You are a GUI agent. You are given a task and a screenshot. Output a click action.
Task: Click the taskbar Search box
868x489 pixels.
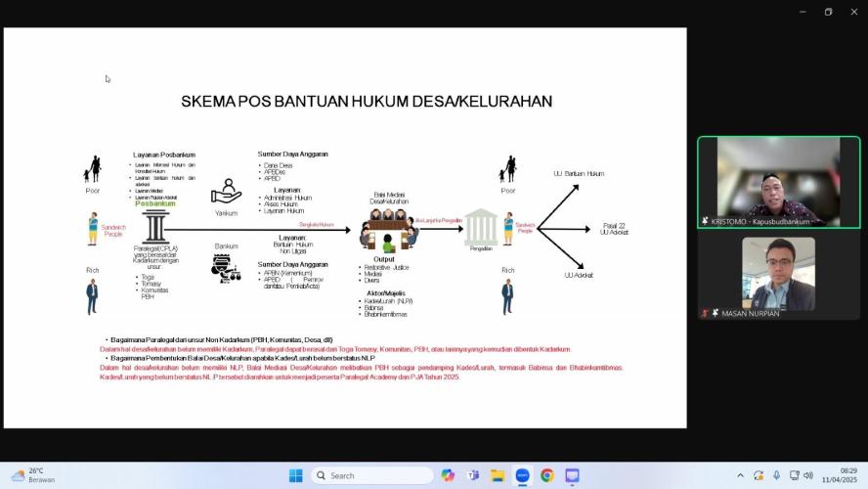372,475
